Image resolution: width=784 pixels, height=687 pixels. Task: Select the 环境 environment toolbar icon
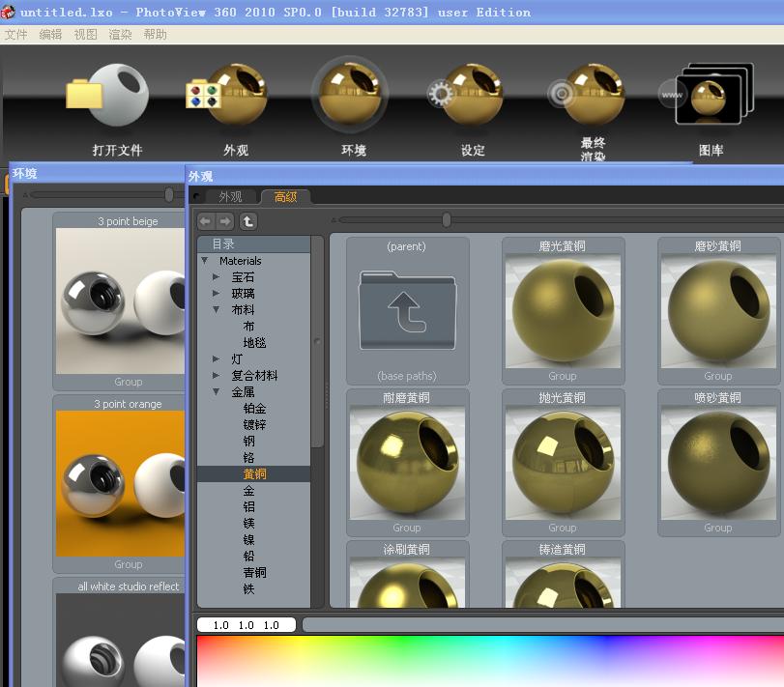coord(350,94)
